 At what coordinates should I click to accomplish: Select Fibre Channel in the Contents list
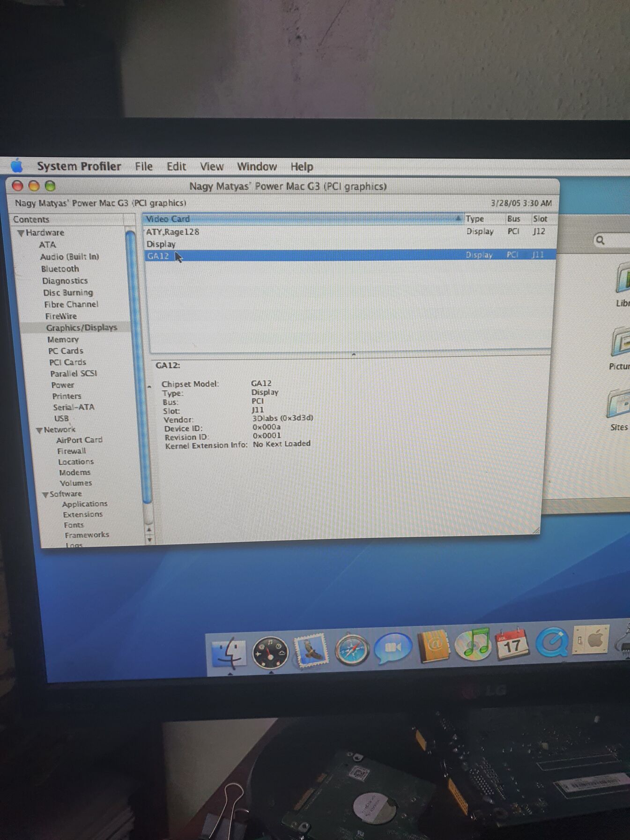coord(71,305)
